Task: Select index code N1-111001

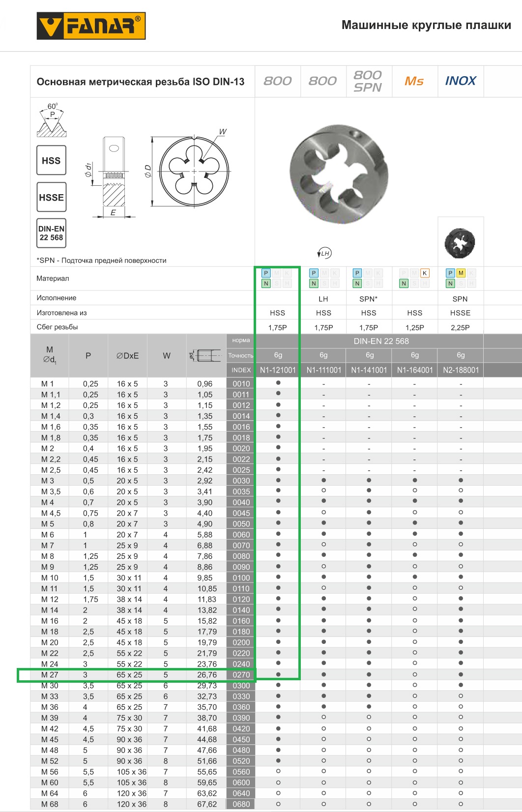Action: (324, 370)
